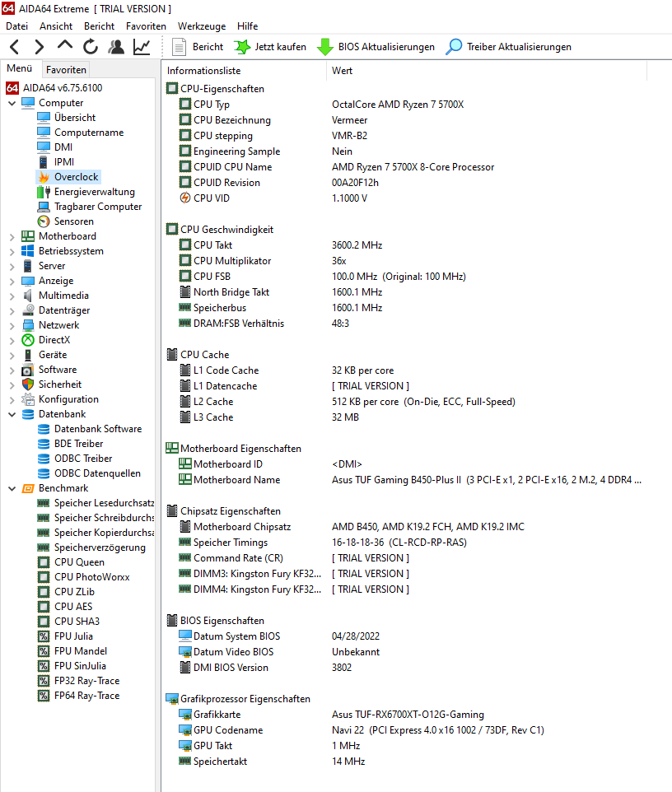The height and width of the screenshot is (792, 672).
Task: Click the up-level arrow toolbar icon
Action: [x=65, y=45]
